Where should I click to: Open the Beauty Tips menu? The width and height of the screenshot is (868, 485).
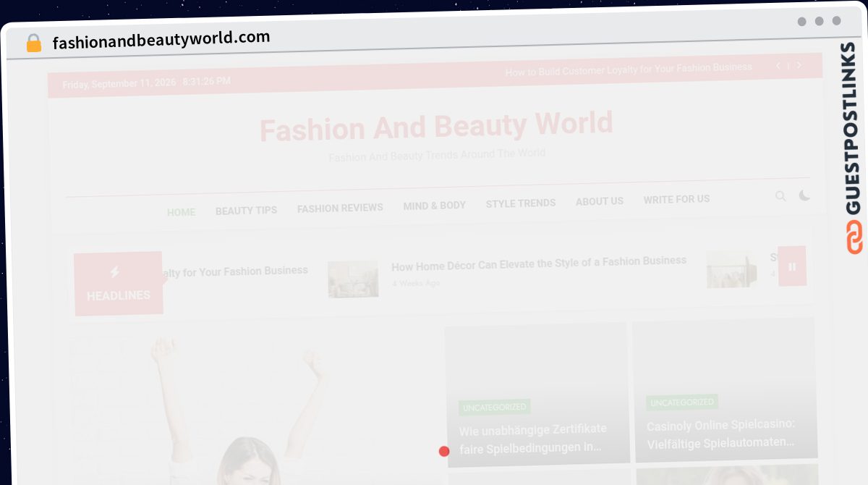point(246,210)
